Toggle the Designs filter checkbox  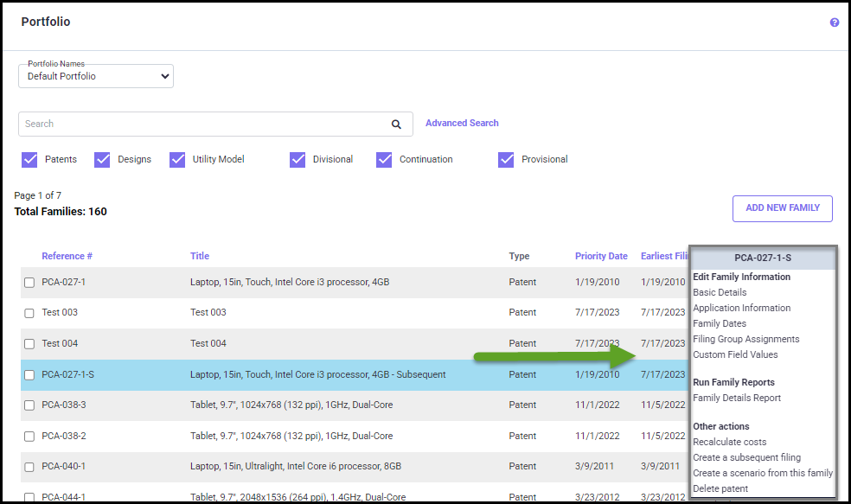[x=102, y=159]
